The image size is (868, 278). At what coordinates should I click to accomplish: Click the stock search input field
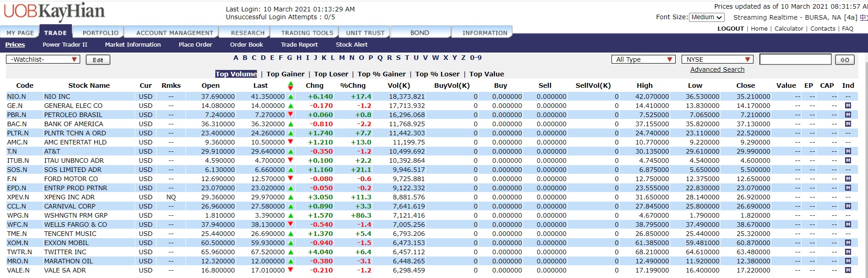[795, 59]
